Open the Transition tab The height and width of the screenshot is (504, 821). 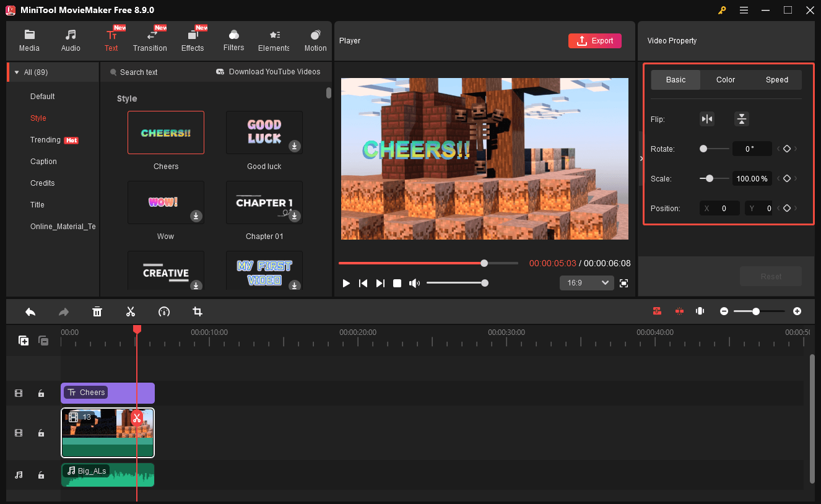click(150, 41)
